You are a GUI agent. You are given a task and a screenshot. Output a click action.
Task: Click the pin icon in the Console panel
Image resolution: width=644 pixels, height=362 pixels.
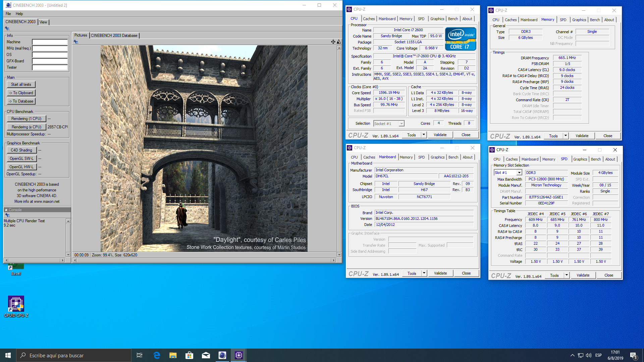point(7,215)
